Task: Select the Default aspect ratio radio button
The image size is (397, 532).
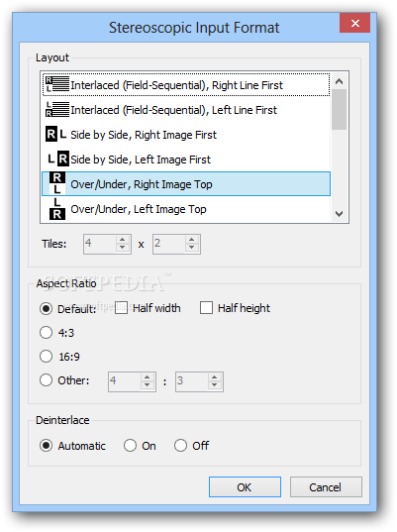Action: (46, 309)
